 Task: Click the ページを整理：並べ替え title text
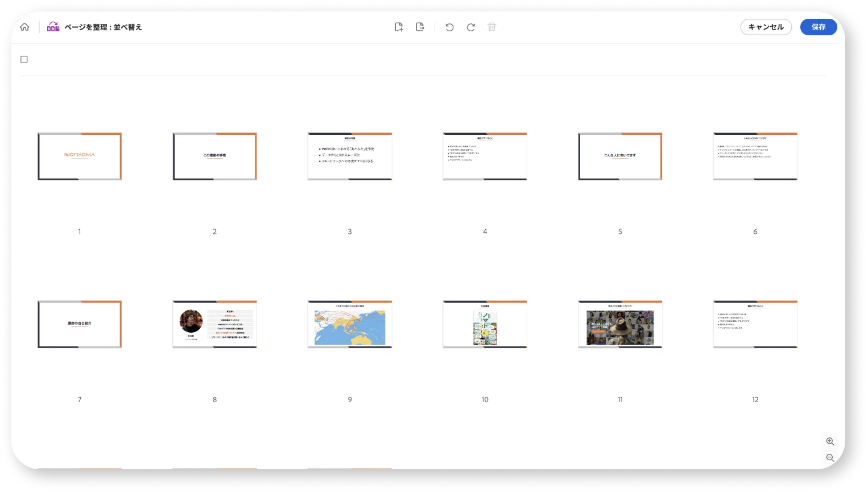(103, 27)
